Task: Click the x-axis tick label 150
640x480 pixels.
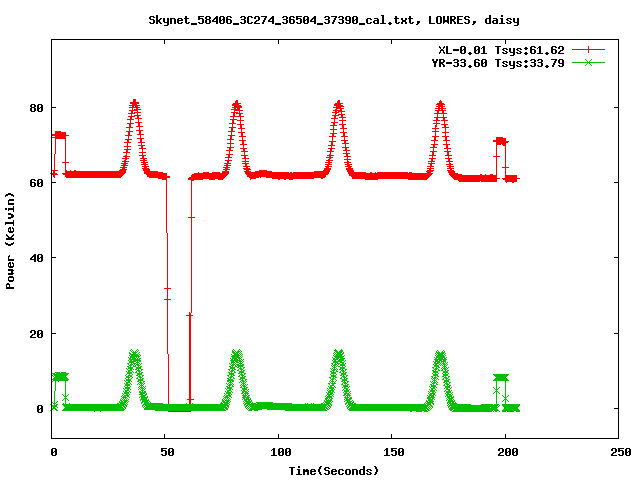Action: (394, 452)
